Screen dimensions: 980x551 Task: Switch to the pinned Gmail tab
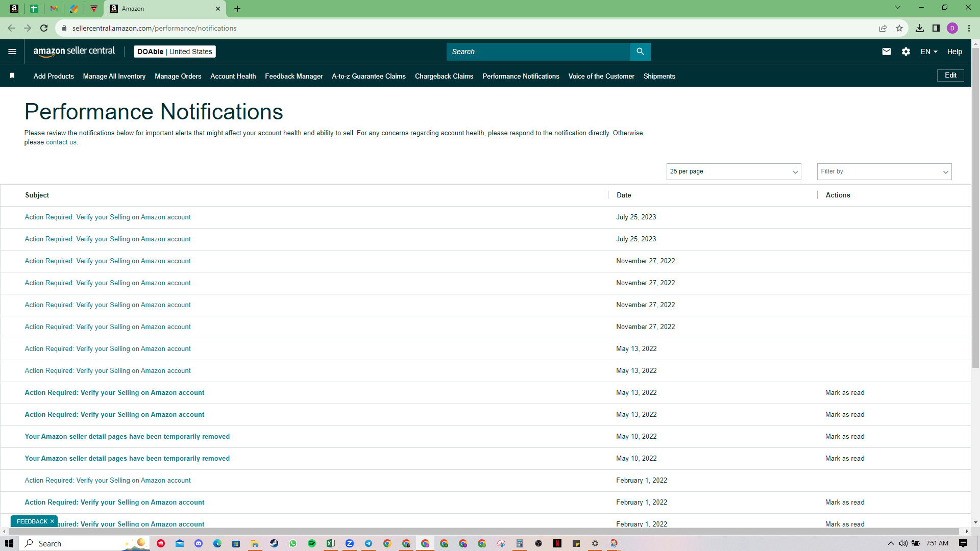(54, 9)
